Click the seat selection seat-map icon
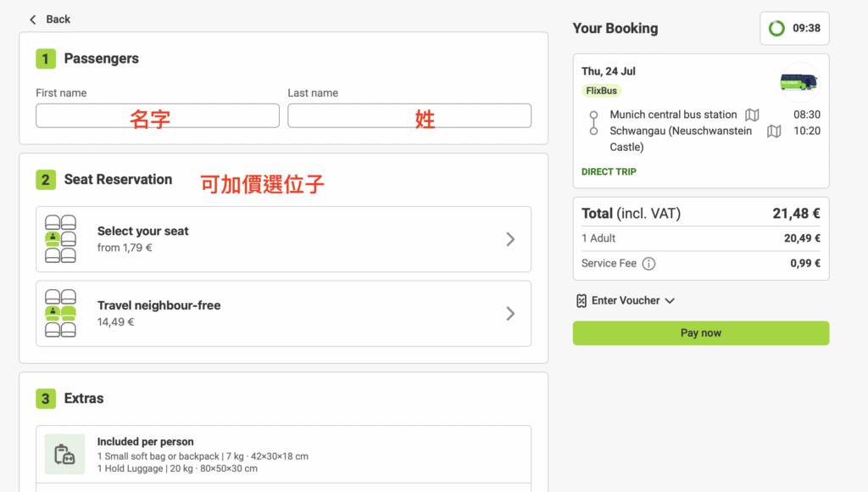 (60, 239)
